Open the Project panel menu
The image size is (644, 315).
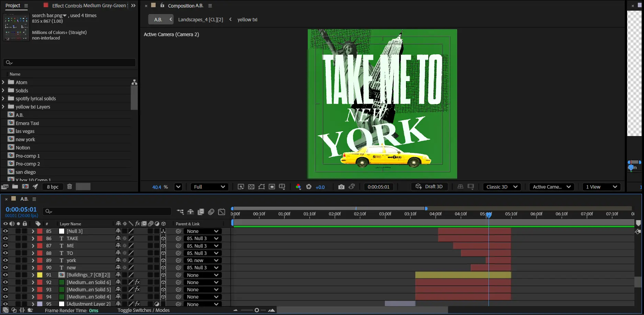[x=26, y=6]
